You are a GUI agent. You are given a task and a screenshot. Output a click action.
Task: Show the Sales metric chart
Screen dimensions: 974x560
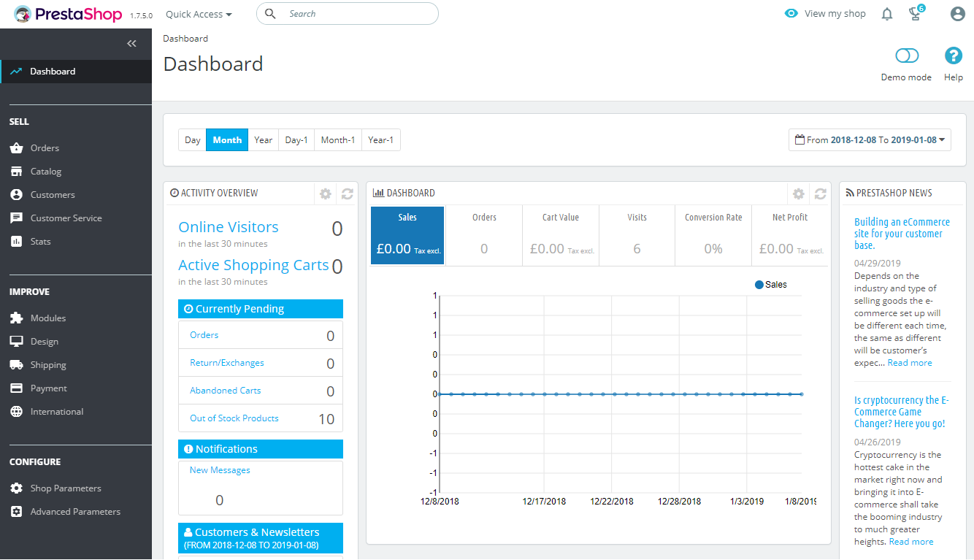(x=407, y=235)
